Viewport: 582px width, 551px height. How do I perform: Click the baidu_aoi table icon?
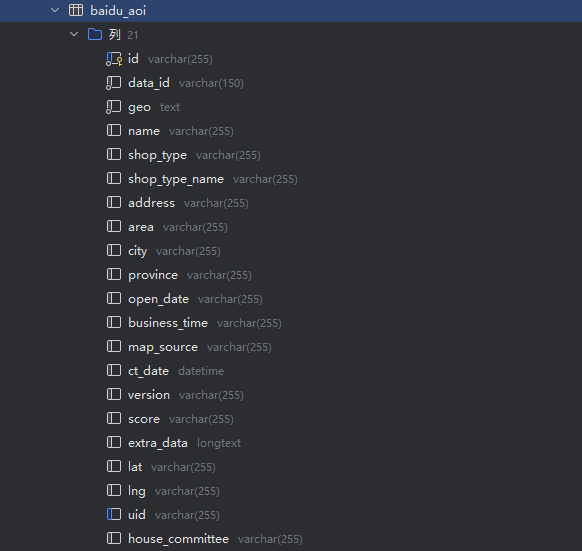pos(76,10)
